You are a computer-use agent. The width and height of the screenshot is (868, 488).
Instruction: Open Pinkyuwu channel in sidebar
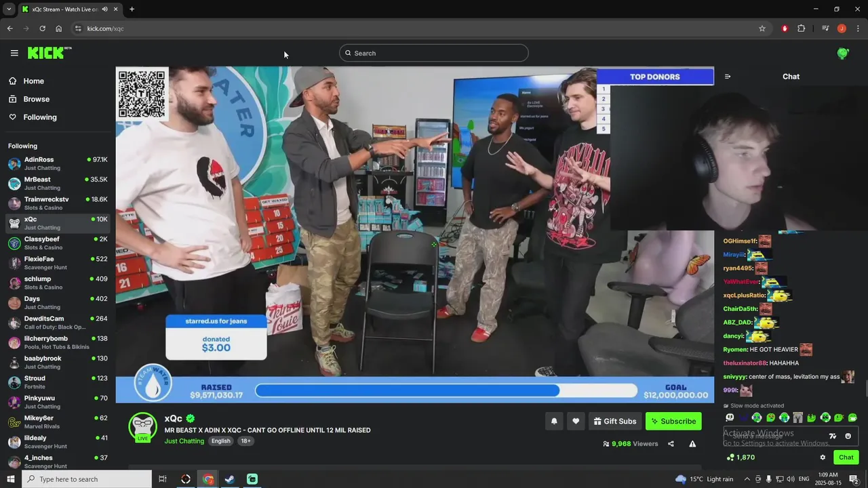pos(58,402)
